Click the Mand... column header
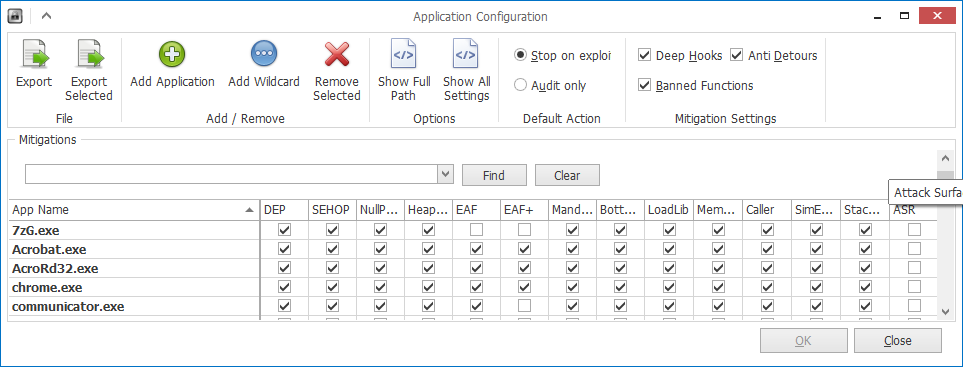 point(572,210)
